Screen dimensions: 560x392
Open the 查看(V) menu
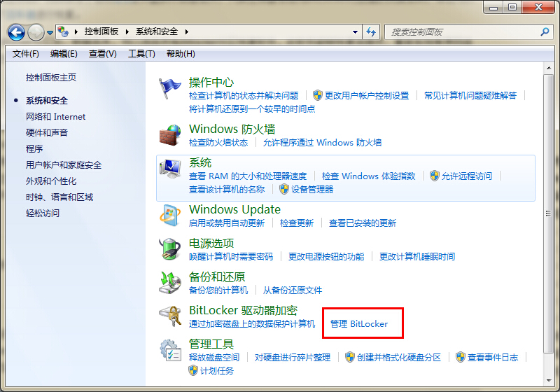click(x=102, y=54)
